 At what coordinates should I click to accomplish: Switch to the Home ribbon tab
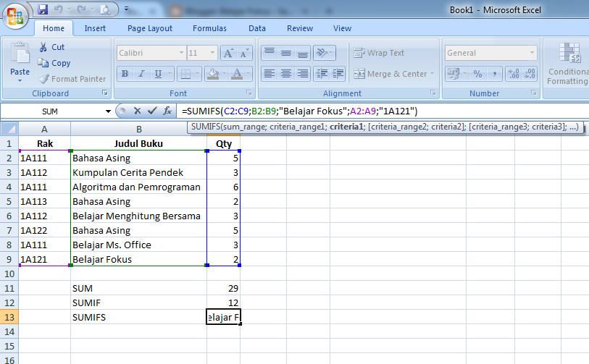click(x=54, y=28)
